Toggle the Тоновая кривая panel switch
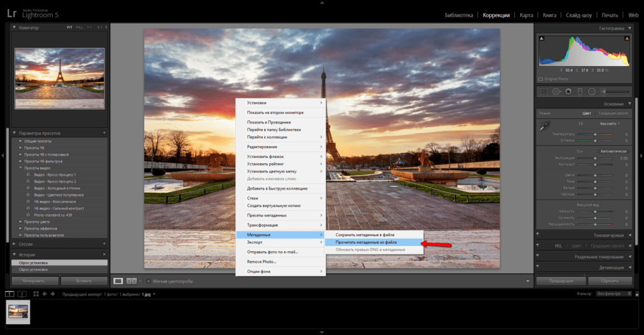This screenshot has height=335, width=644. tap(537, 235)
